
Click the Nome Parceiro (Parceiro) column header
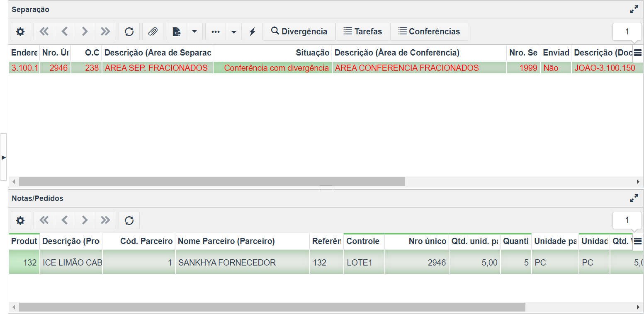click(242, 241)
